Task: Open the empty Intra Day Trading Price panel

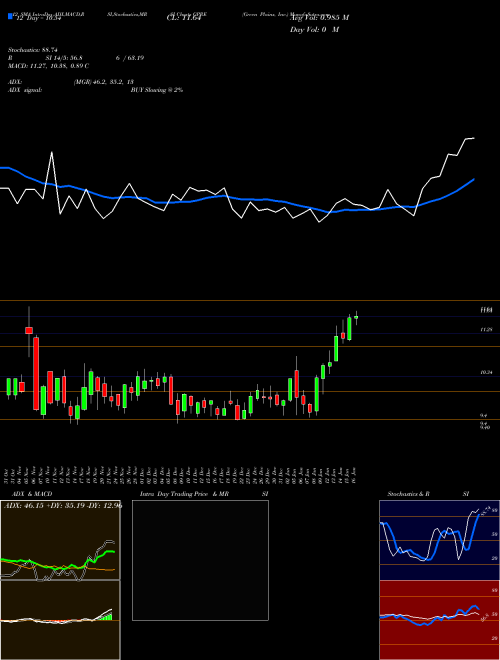Action: coord(200,560)
